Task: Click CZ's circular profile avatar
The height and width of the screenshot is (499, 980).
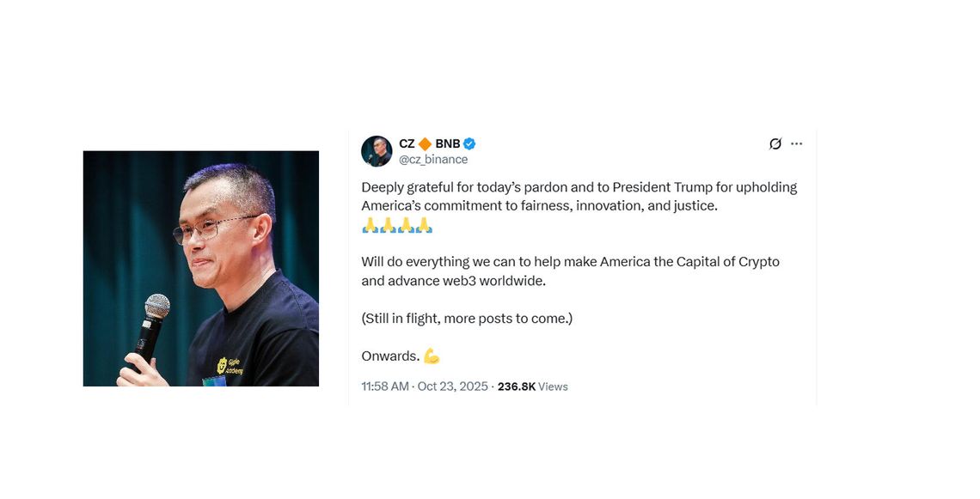Action: coord(376,151)
